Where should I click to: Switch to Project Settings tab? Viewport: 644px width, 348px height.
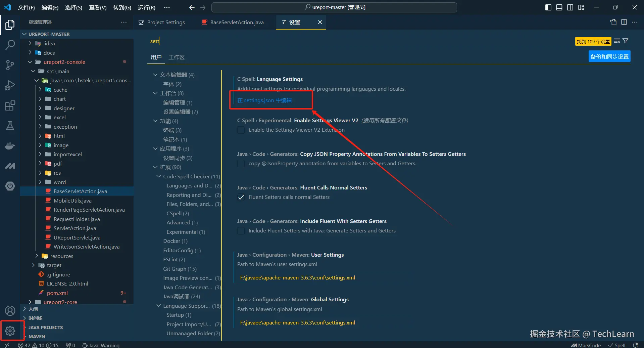162,22
